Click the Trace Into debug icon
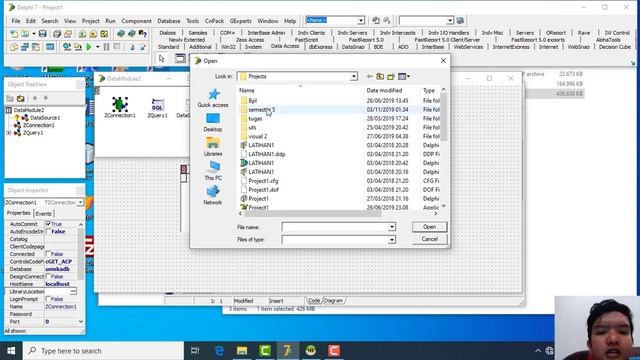 (x=132, y=47)
